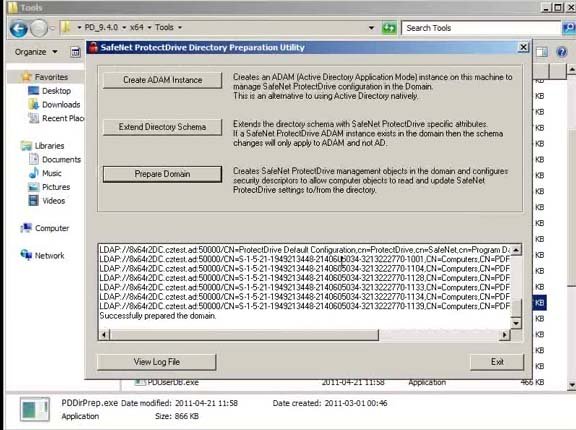Click the search magnifier icon
576x430 pixels.
(x=569, y=28)
